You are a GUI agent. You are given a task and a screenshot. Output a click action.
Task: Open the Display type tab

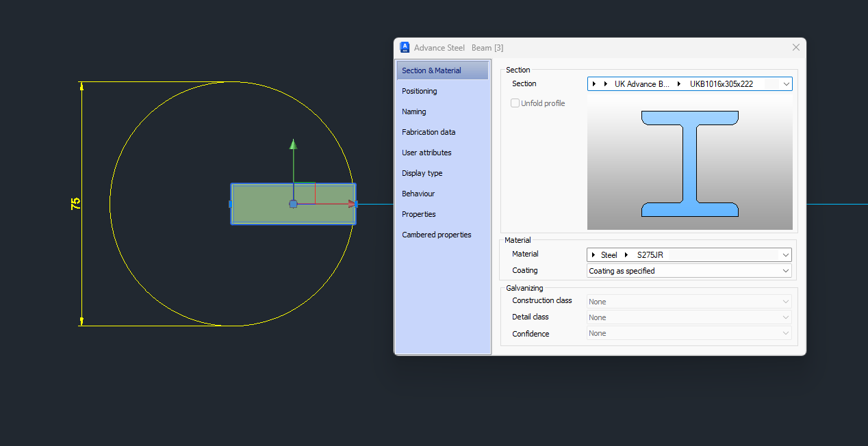coord(442,173)
